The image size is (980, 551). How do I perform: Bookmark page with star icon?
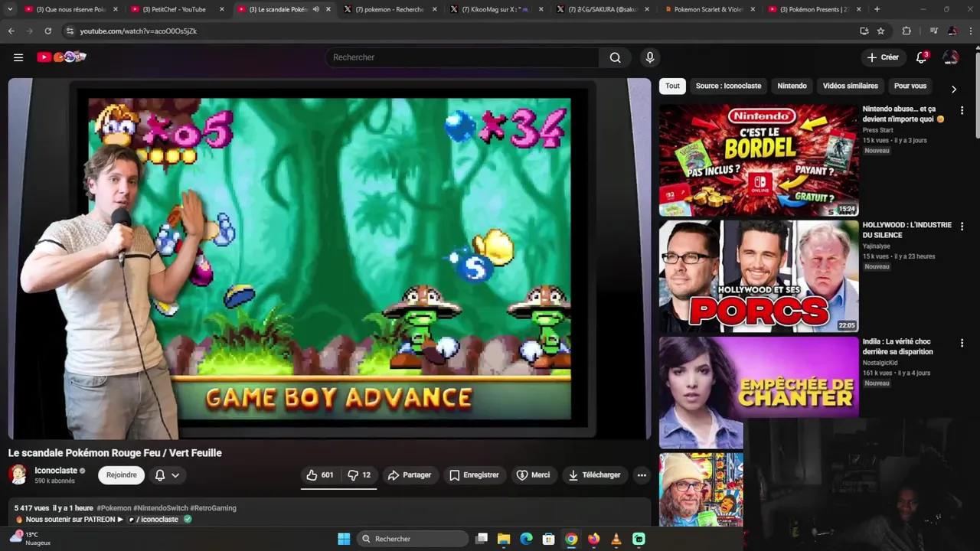(880, 31)
